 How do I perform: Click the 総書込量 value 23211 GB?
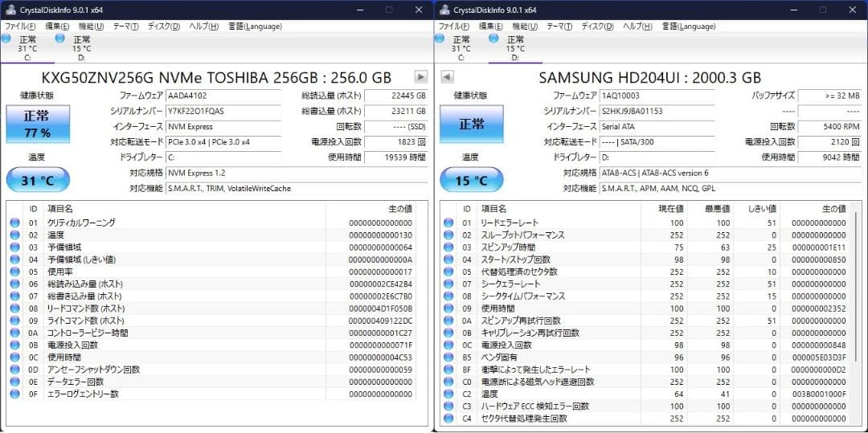395,111
